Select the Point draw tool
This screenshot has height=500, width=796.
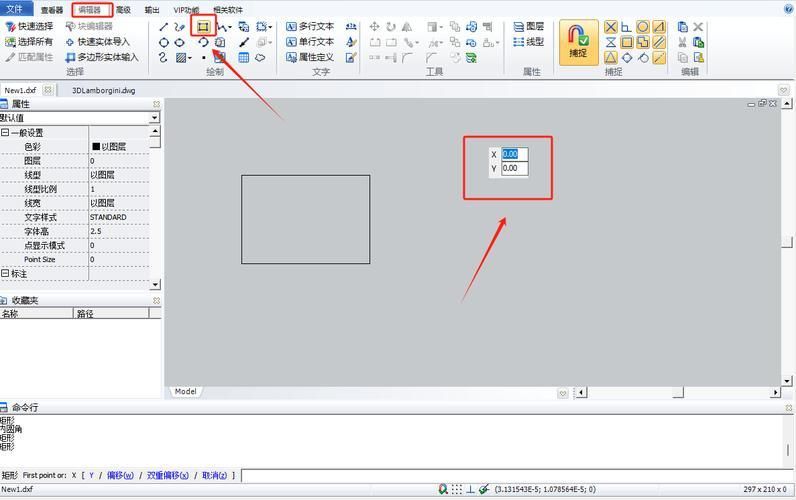click(203, 58)
